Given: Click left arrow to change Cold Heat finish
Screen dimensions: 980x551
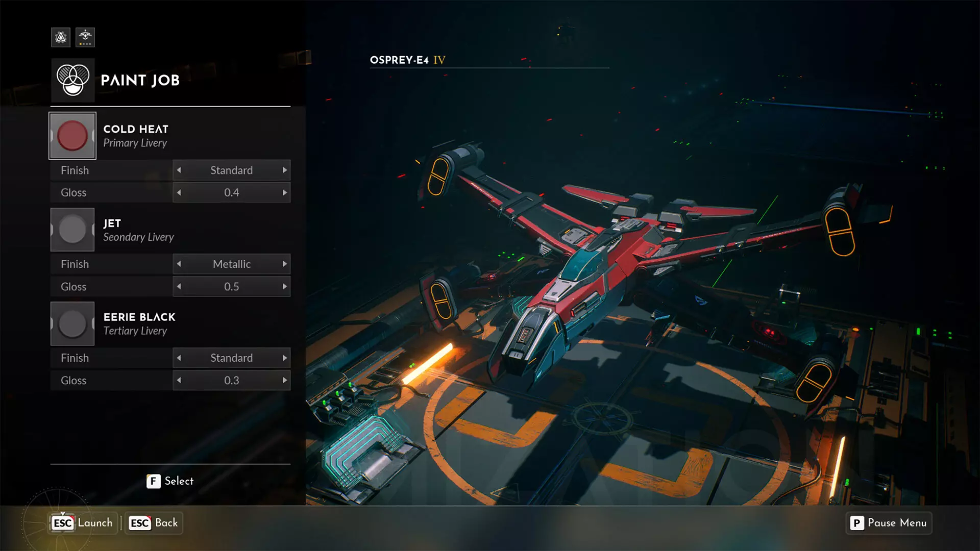Looking at the screenshot, I should coord(178,169).
